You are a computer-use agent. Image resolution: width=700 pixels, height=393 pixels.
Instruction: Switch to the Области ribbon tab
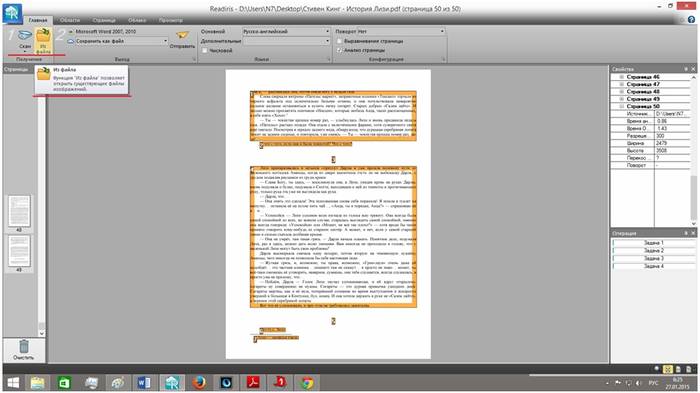[70, 20]
